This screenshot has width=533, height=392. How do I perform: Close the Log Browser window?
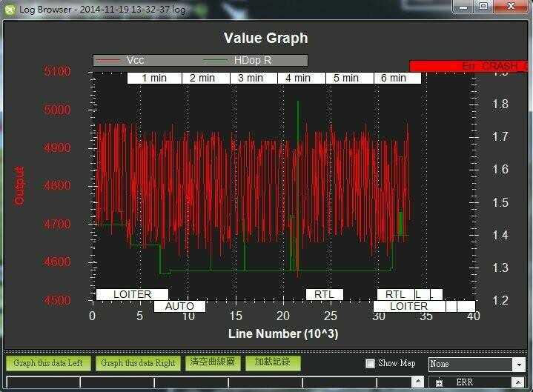[510, 7]
